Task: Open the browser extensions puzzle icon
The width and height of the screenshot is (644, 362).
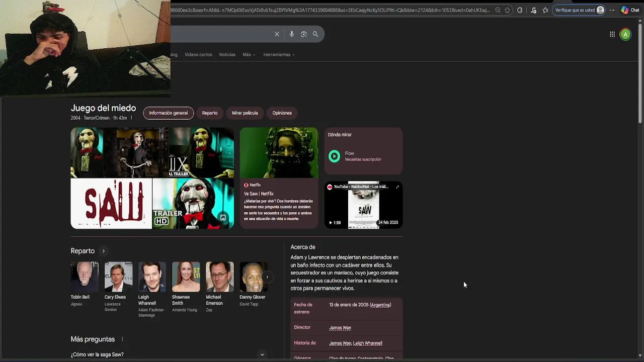Action: pyautogui.click(x=520, y=10)
